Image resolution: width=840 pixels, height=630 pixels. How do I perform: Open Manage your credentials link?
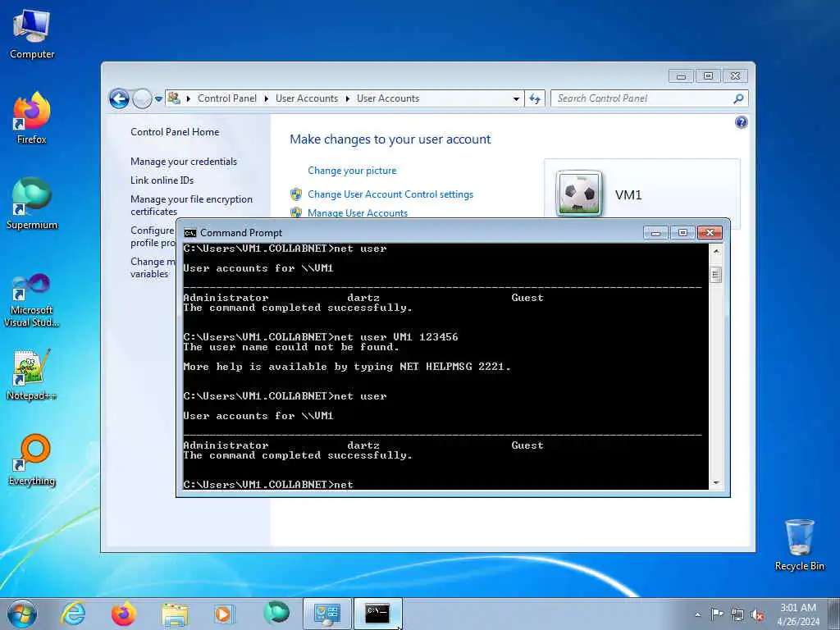coord(184,162)
